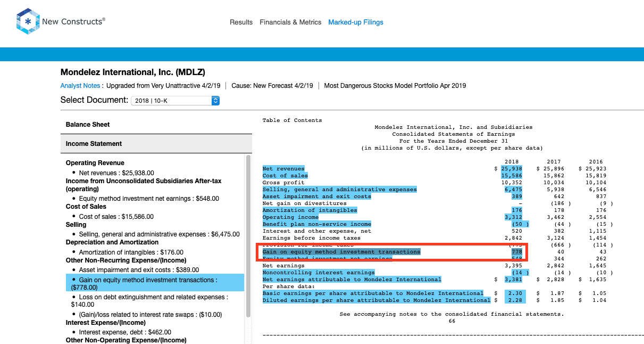644x344 pixels.
Task: Click highlighted 2018 value 389
Action: click(516, 196)
